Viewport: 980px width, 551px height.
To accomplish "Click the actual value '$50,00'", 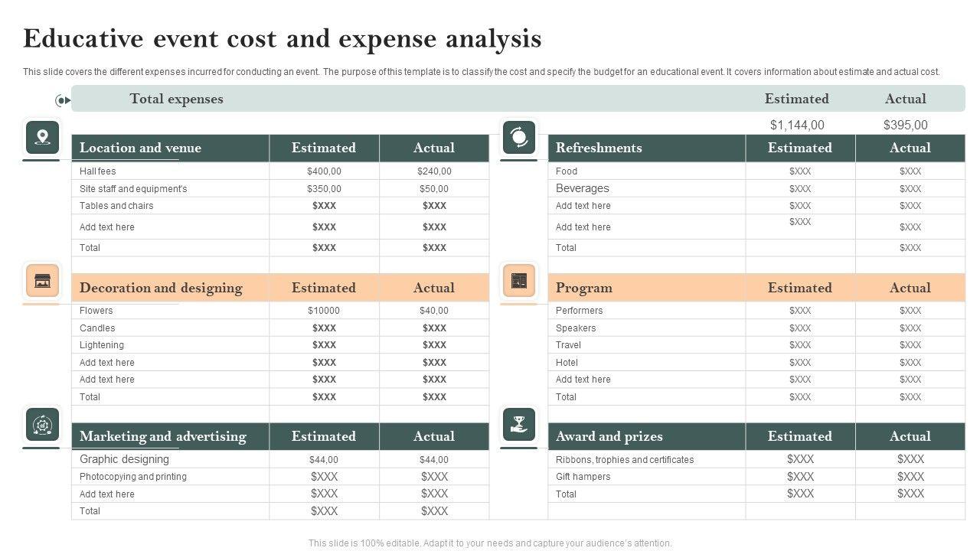I will (x=434, y=188).
